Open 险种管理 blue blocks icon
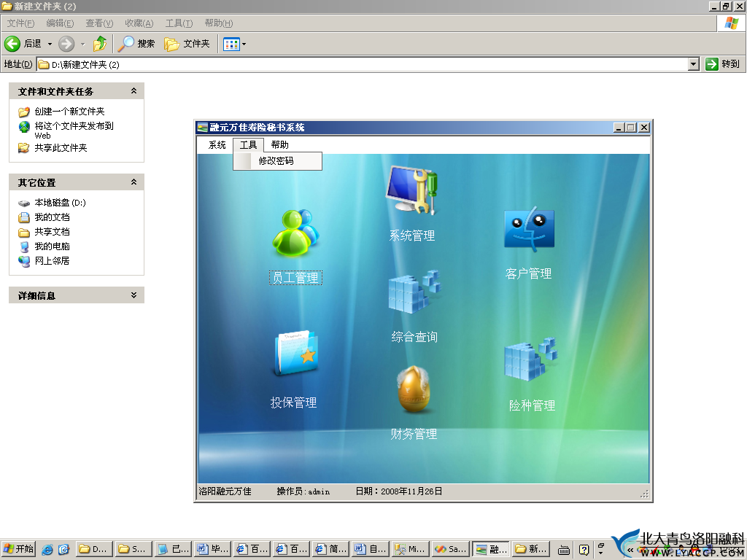 [x=531, y=359]
